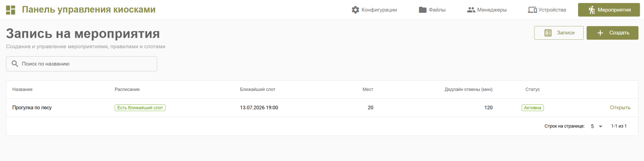This screenshot has width=644, height=161.
Task: Click the Прогулка по лесу row name
Action: pos(32,107)
